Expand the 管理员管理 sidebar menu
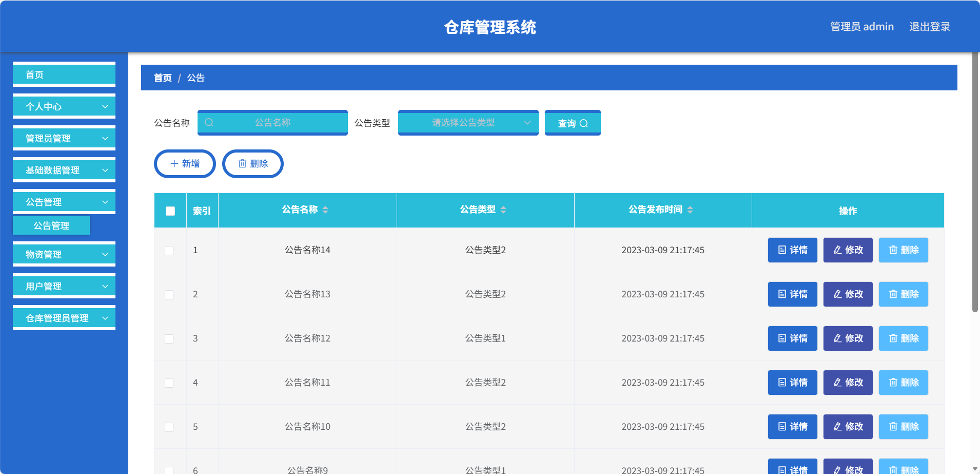Viewport: 980px width, 474px height. tap(64, 138)
